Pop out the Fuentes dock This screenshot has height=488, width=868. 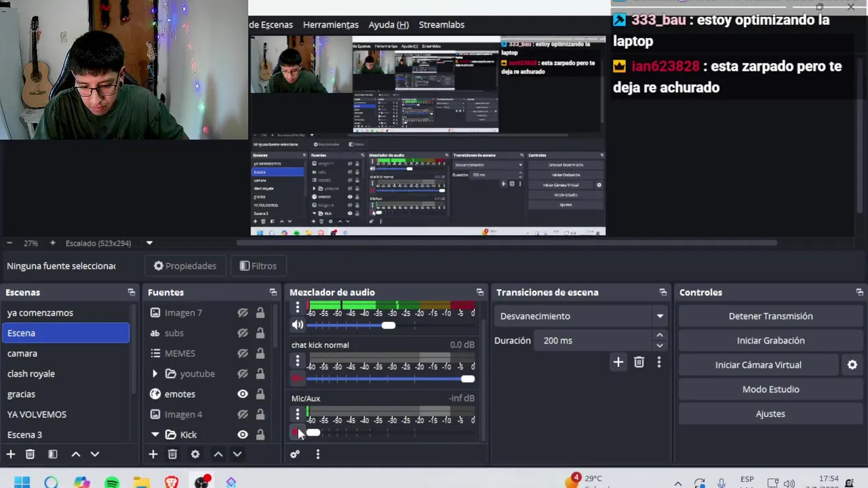click(x=273, y=292)
